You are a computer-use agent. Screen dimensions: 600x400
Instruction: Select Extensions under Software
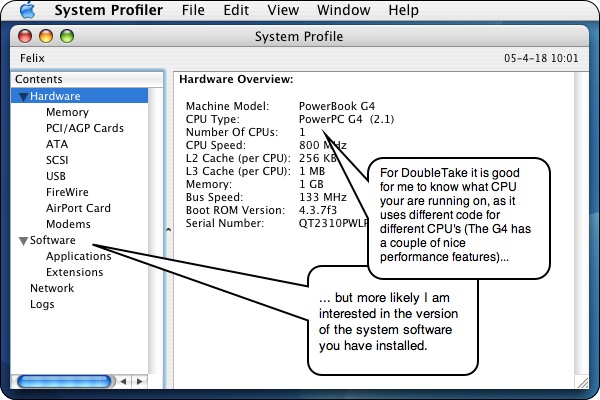[x=74, y=272]
